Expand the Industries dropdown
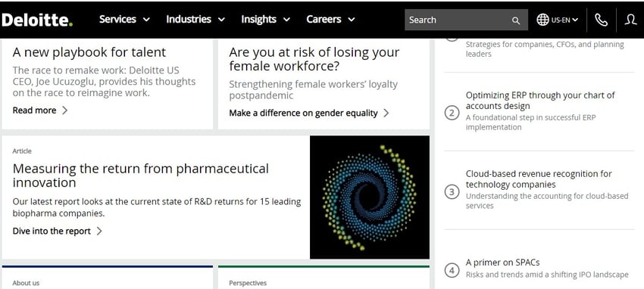The height and width of the screenshot is (289, 644). [195, 19]
